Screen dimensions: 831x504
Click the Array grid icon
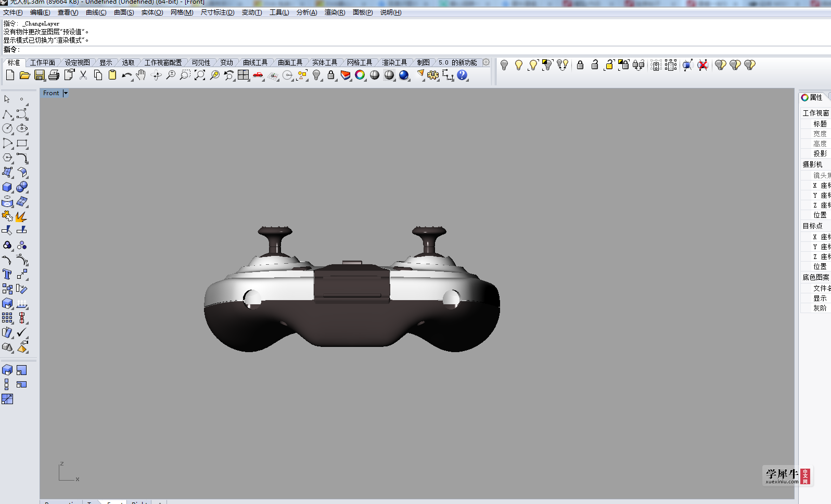tap(7, 318)
